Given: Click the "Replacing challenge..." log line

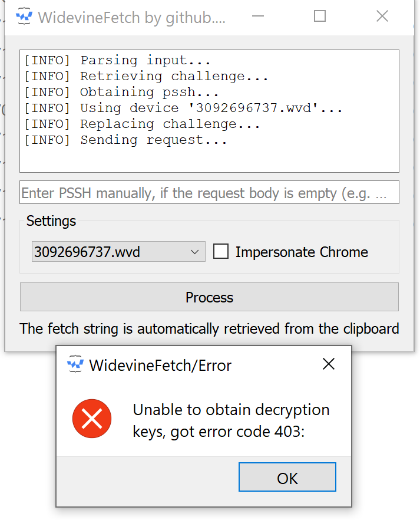Looking at the screenshot, I should tap(141, 124).
